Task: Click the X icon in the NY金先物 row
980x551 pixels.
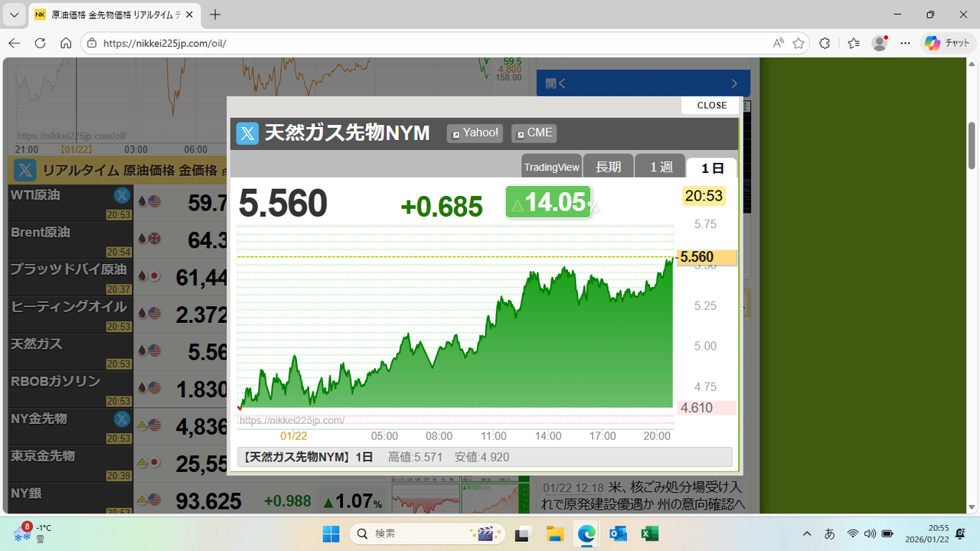Action: coord(122,419)
